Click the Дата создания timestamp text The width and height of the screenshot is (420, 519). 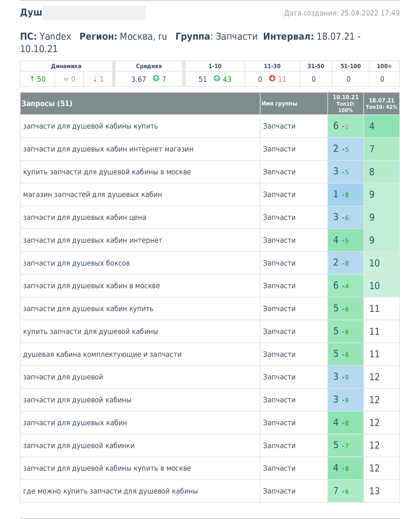point(342,13)
